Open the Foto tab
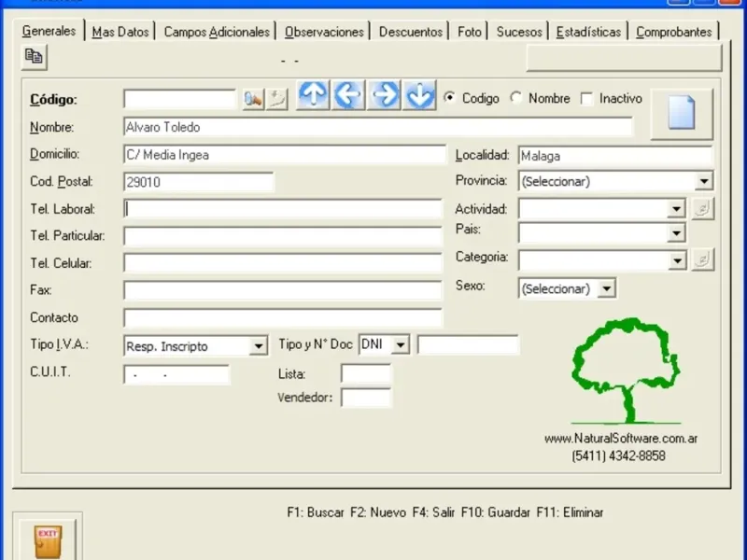The width and height of the screenshot is (747, 560). [x=470, y=32]
